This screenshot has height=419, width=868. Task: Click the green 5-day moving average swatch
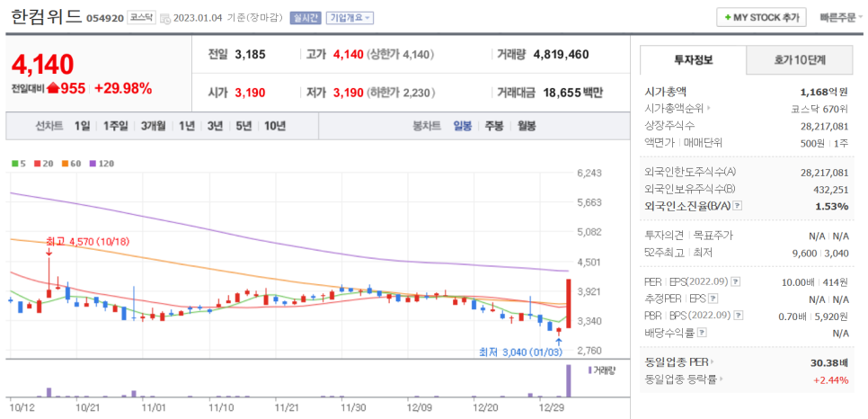click(17, 164)
